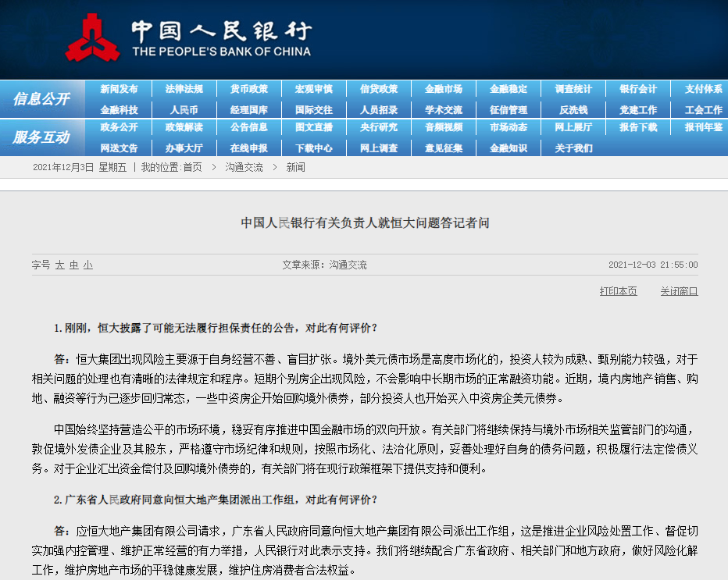Image resolution: width=728 pixels, height=580 pixels.
Task: Navigate to 在线申报
Action: (x=249, y=148)
